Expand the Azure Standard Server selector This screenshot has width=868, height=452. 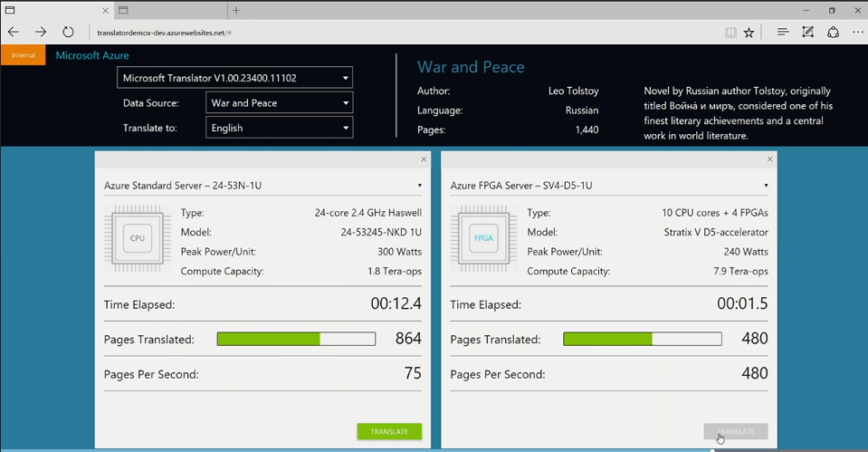[263, 186]
